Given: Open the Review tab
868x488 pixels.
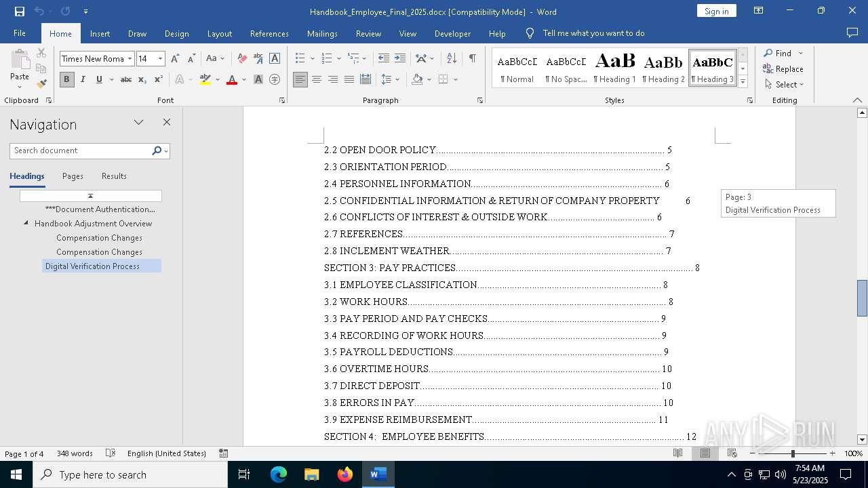Looking at the screenshot, I should [x=368, y=33].
